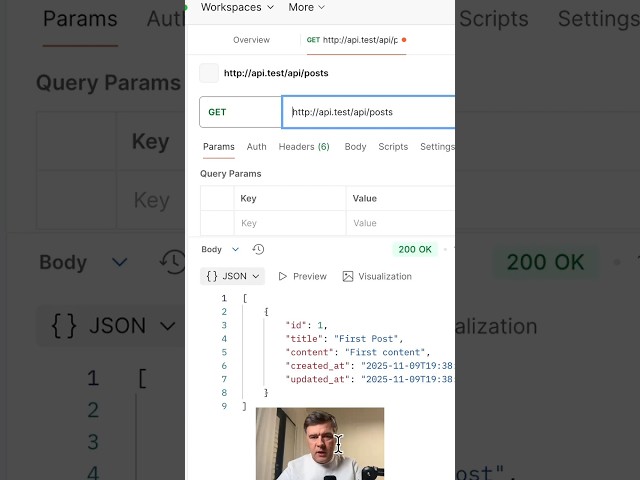The height and width of the screenshot is (480, 640).
Task: Click the 200 OK status badge
Action: click(415, 249)
